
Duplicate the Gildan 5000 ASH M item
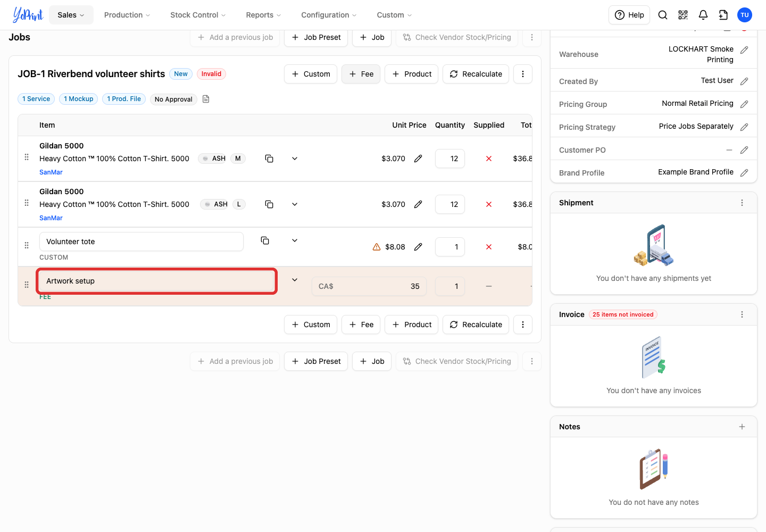click(x=269, y=159)
